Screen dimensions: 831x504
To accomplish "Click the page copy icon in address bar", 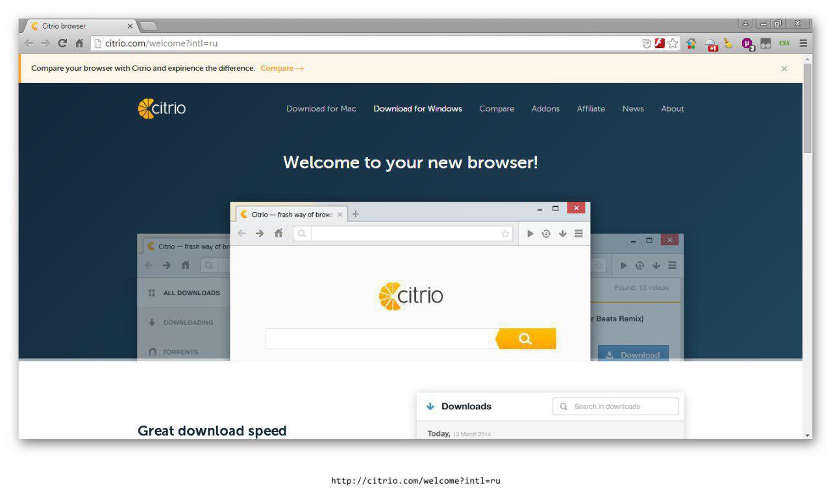I will 646,43.
